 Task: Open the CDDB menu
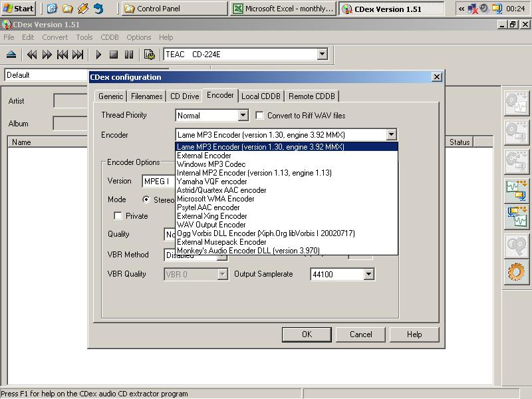click(110, 37)
